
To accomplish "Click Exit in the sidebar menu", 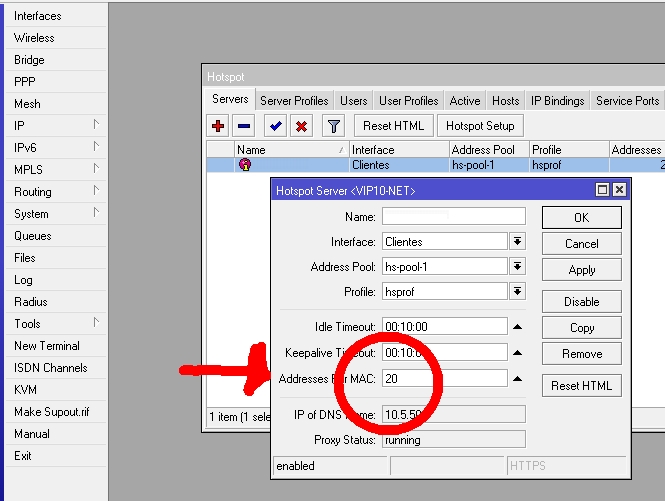I will (56, 456).
